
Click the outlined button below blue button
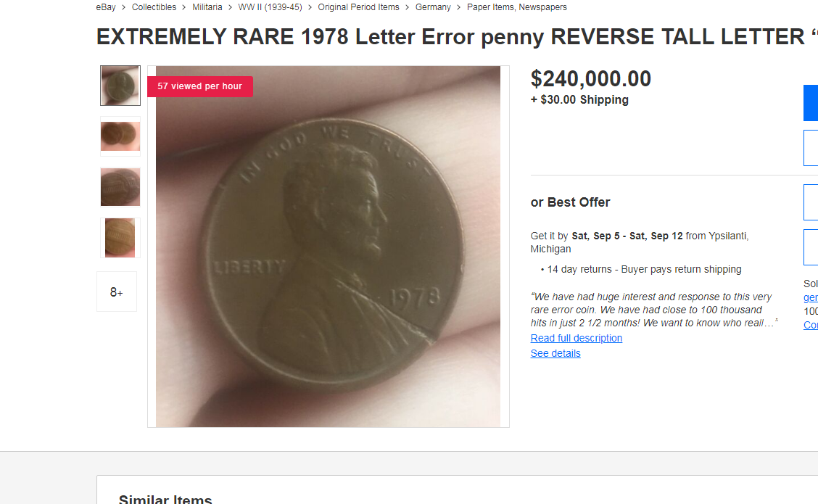pyautogui.click(x=811, y=148)
